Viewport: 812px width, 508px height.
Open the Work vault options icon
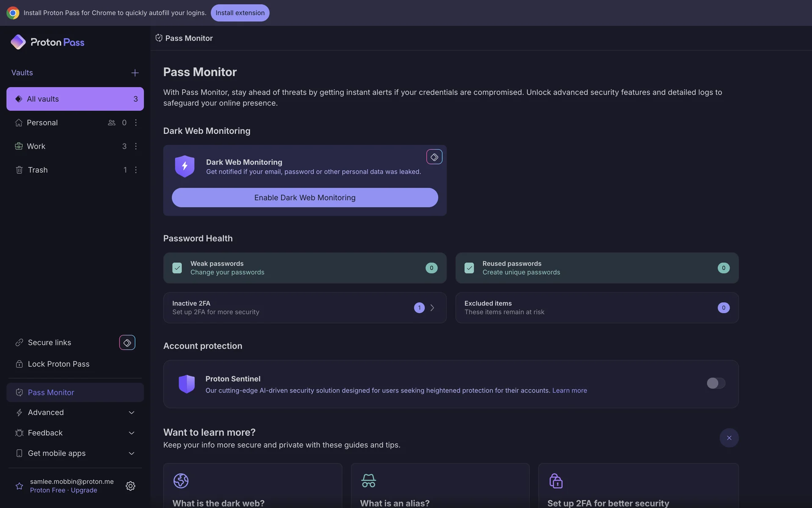tap(136, 146)
